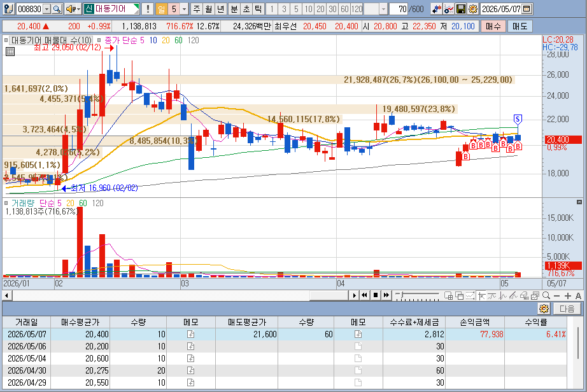Click the letter A text tool icon
This screenshot has width=587, height=392.
click(x=578, y=295)
